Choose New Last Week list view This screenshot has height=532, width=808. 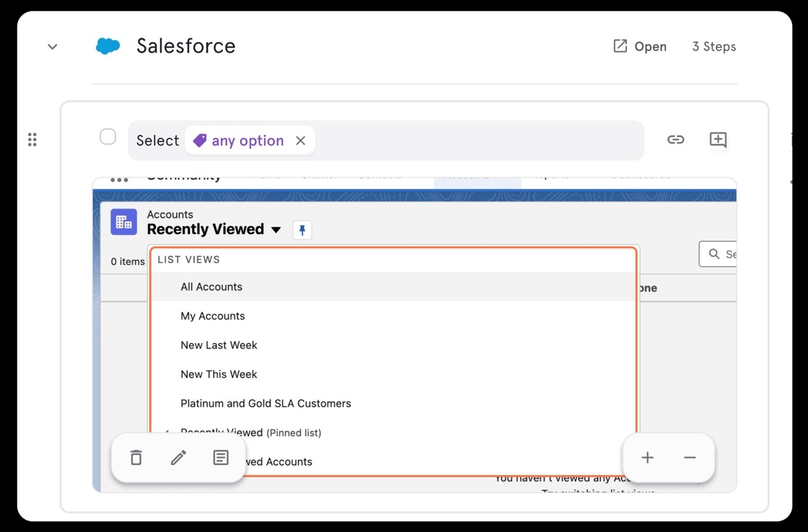tap(392, 345)
